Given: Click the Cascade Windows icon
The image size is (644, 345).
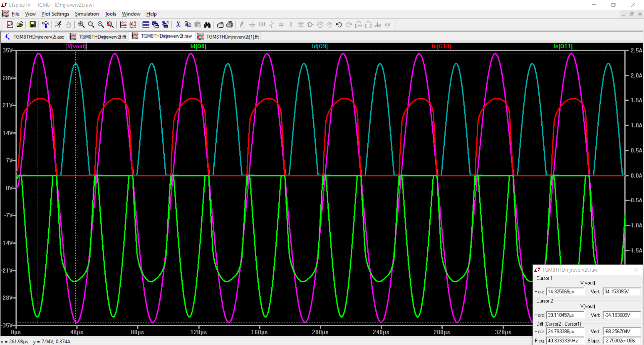Looking at the screenshot, I should (155, 25).
